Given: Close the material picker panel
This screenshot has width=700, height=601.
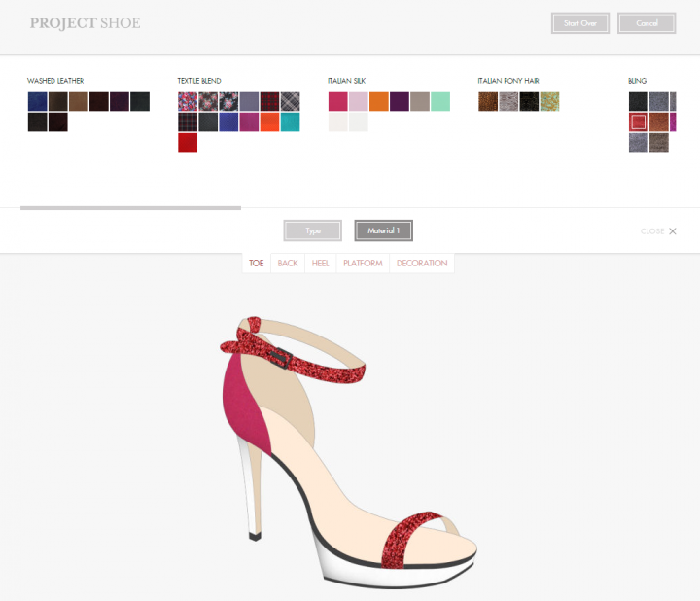Looking at the screenshot, I should (x=658, y=230).
